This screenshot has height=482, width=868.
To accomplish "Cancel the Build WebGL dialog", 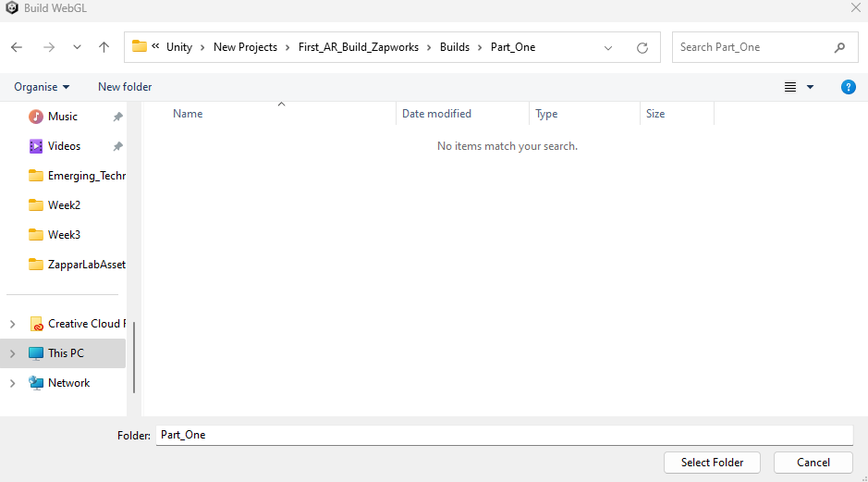I will point(813,463).
